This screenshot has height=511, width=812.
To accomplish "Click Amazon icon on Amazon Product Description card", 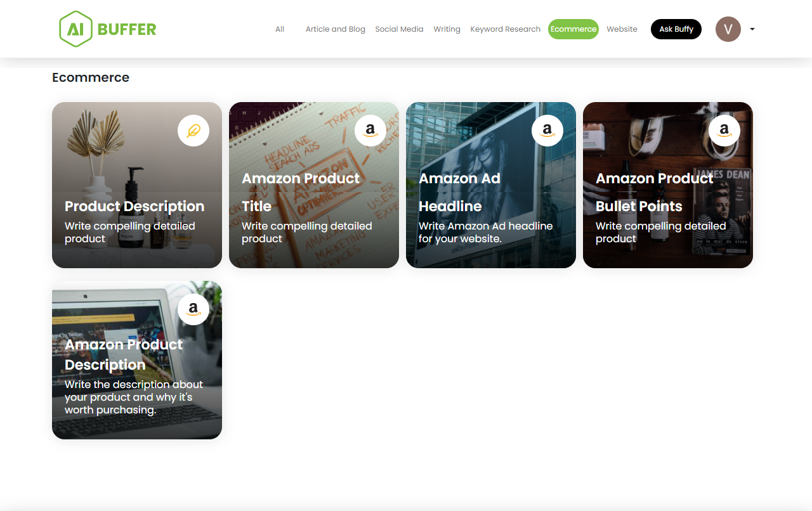I will 193,309.
